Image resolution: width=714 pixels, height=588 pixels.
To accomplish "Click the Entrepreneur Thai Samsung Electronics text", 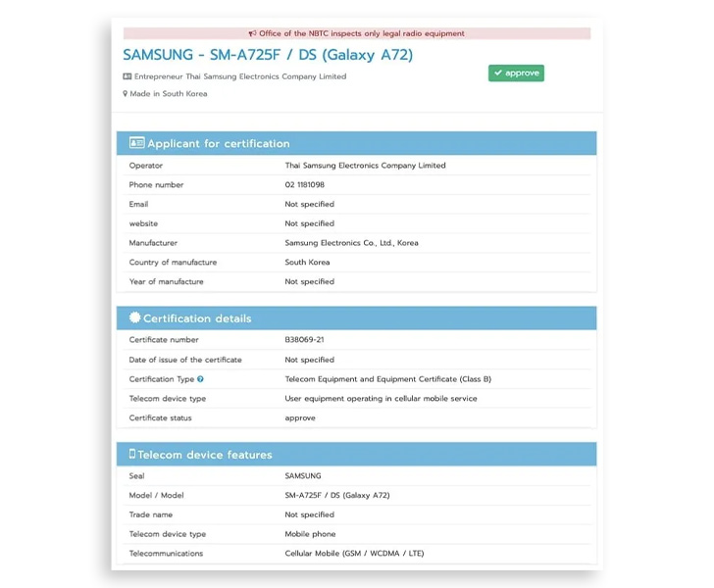I will click(x=240, y=76).
